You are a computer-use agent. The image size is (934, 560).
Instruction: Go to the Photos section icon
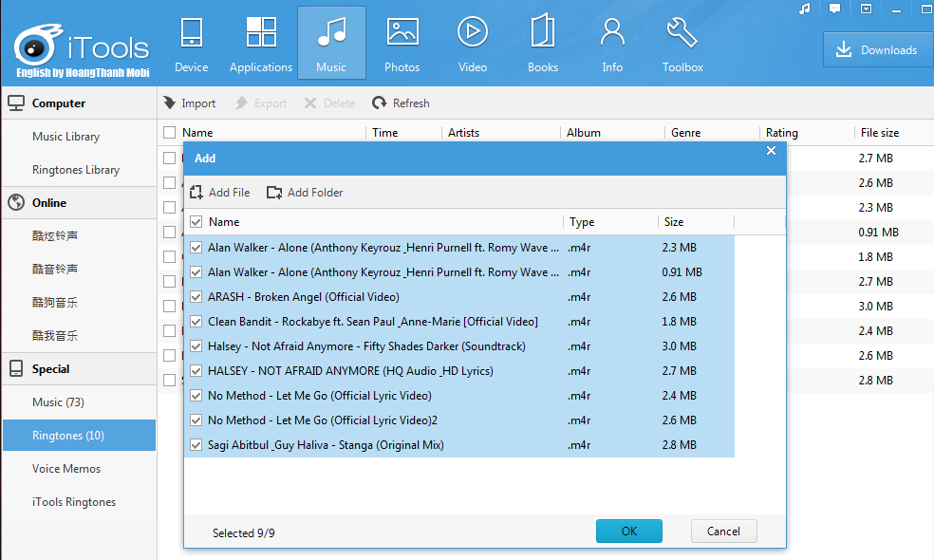[402, 32]
